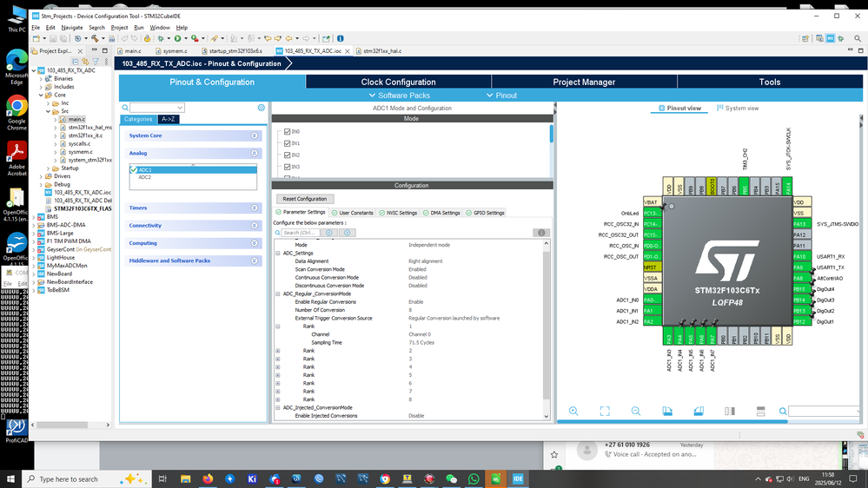
Task: Toggle the IN2 channel checkbox
Action: point(288,155)
